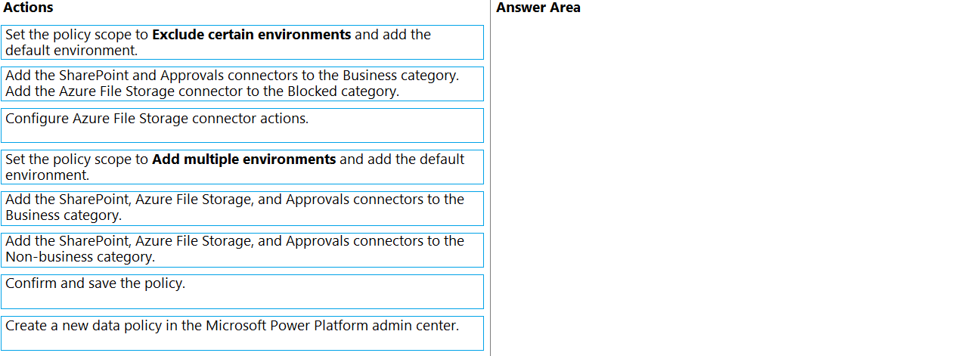Viewport: 980px width, 356px height.
Task: Choose 'Confirm and save the policy' action
Action: 242,292
